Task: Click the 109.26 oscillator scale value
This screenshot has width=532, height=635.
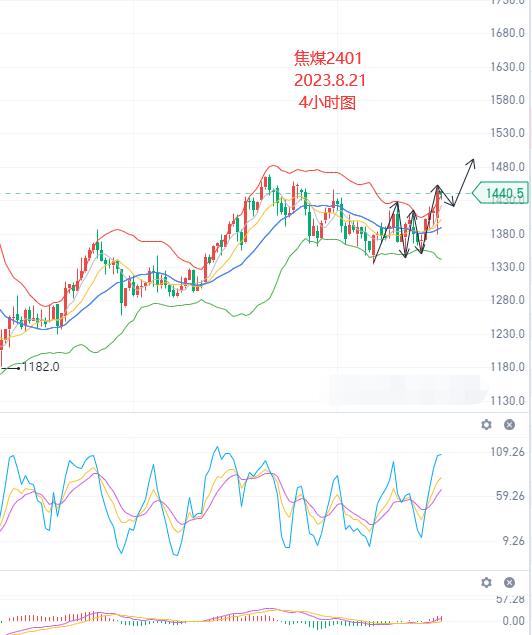Action: point(507,452)
